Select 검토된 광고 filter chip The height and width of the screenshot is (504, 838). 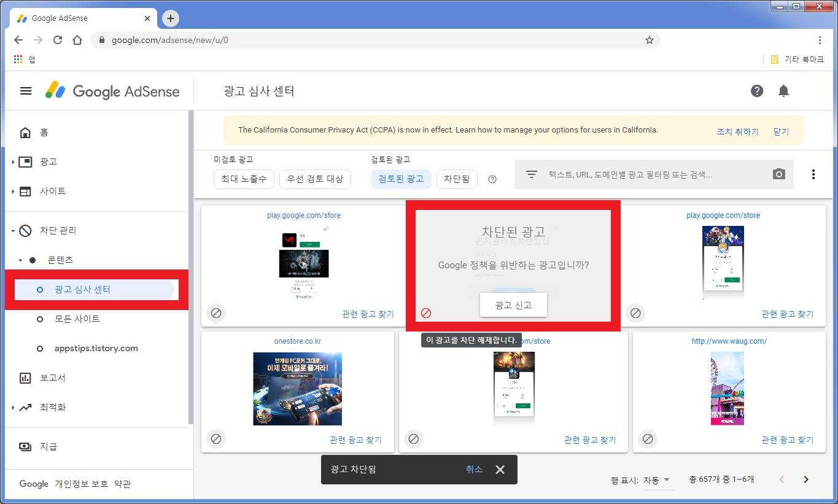tap(401, 179)
